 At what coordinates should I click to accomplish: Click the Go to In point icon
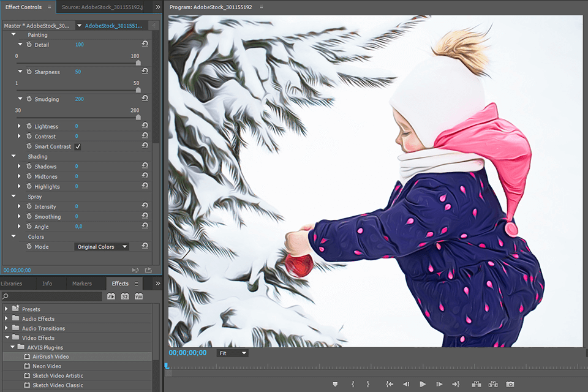[389, 384]
